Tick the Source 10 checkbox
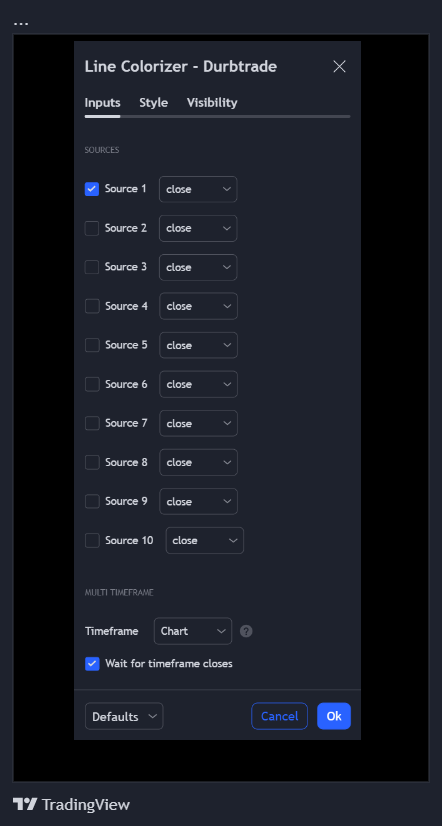 tap(92, 540)
